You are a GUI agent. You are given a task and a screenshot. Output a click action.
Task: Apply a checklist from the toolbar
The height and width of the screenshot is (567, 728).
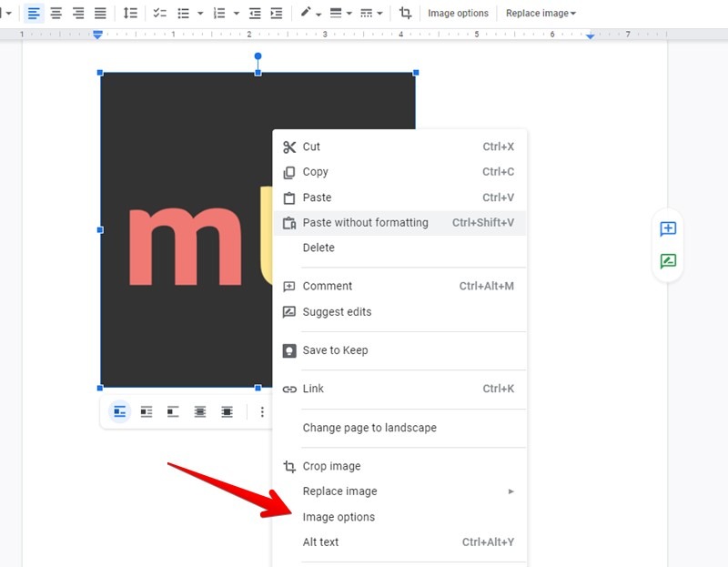(160, 13)
